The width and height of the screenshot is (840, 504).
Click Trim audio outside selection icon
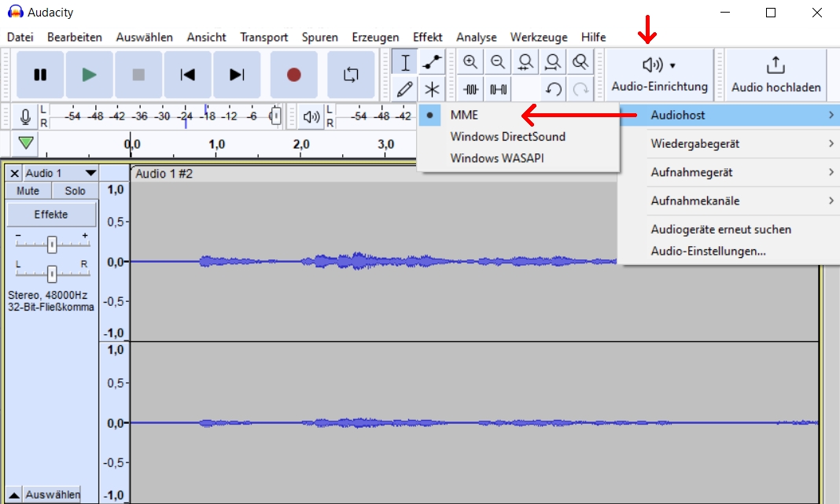470,89
